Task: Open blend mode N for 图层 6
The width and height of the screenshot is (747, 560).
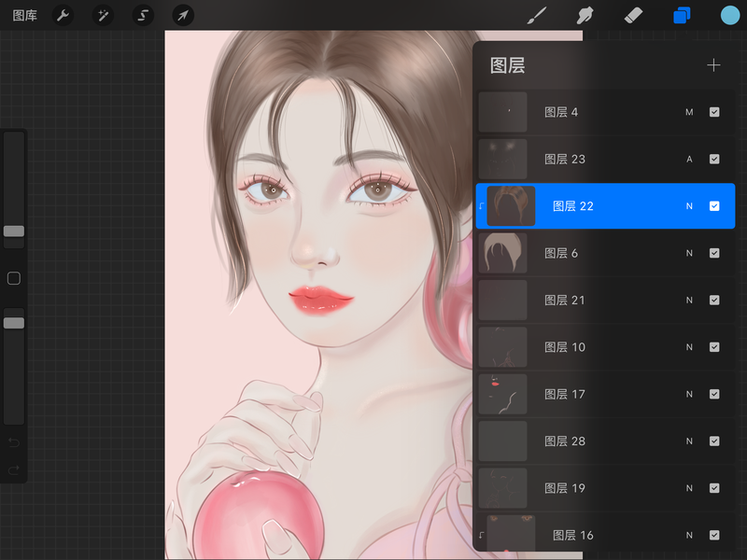Action: (689, 253)
